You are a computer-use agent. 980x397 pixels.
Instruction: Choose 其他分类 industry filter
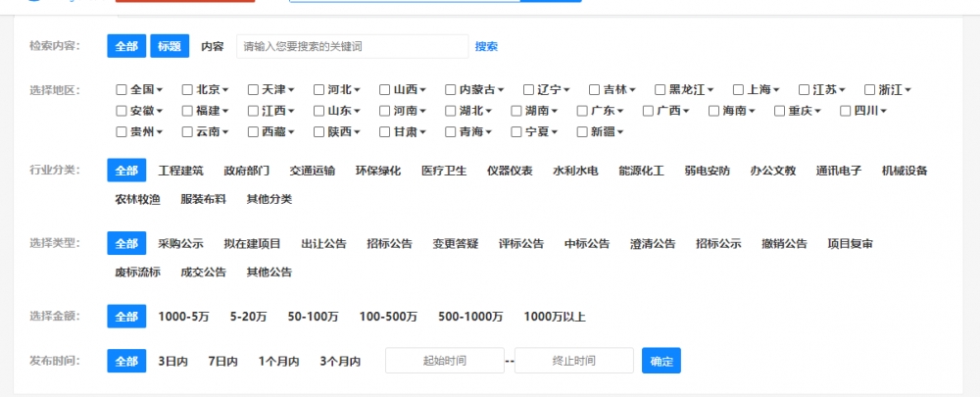pyautogui.click(x=269, y=199)
